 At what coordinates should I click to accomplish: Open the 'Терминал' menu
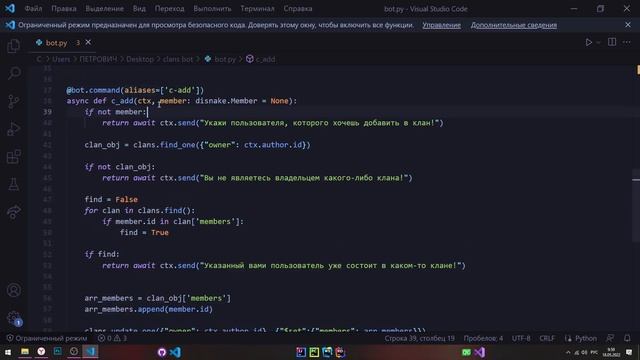(257, 9)
